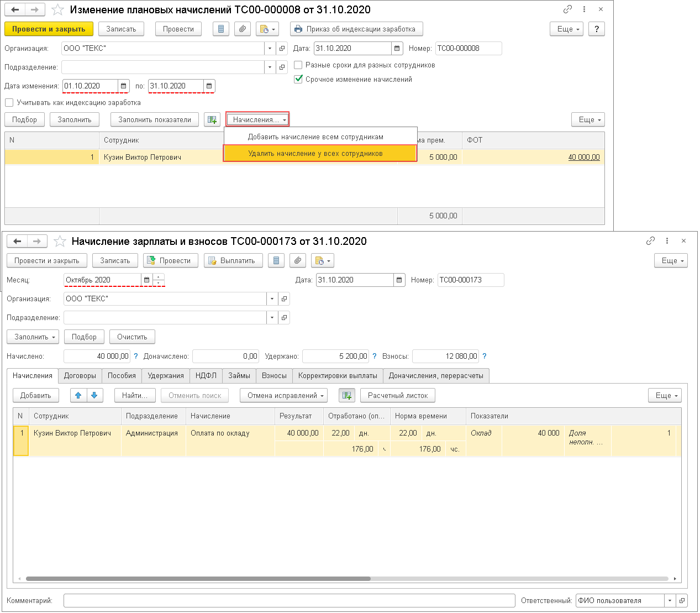The image size is (700, 613).
Task: Switch to the 'НДФЛ' tab
Action: click(x=206, y=376)
